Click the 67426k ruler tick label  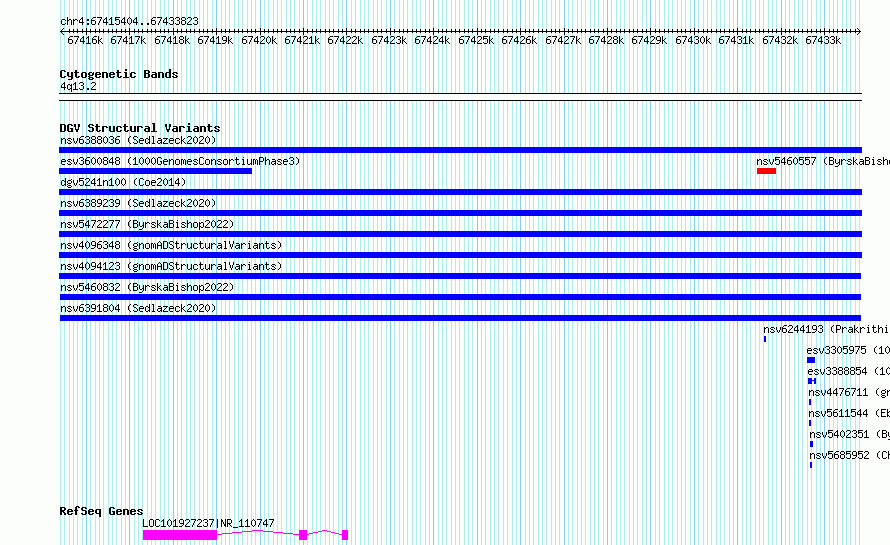[519, 41]
